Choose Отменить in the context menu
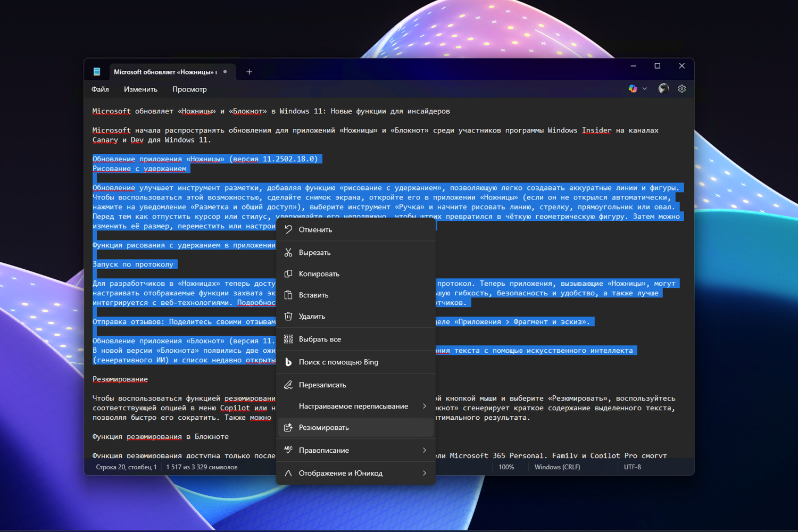 pos(356,230)
